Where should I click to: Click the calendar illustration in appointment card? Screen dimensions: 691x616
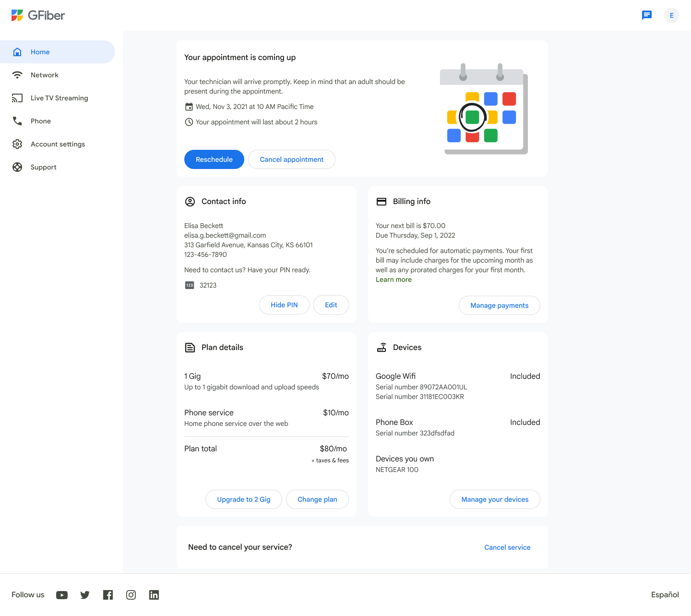(x=484, y=109)
